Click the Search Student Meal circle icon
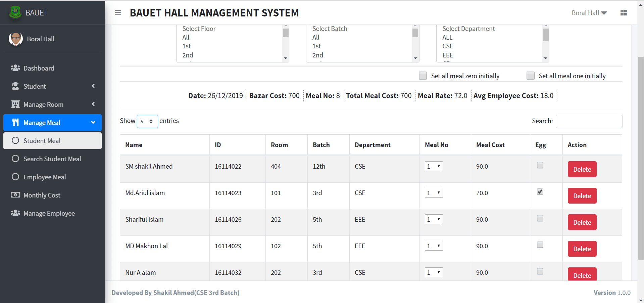The image size is (644, 303). coord(15,159)
